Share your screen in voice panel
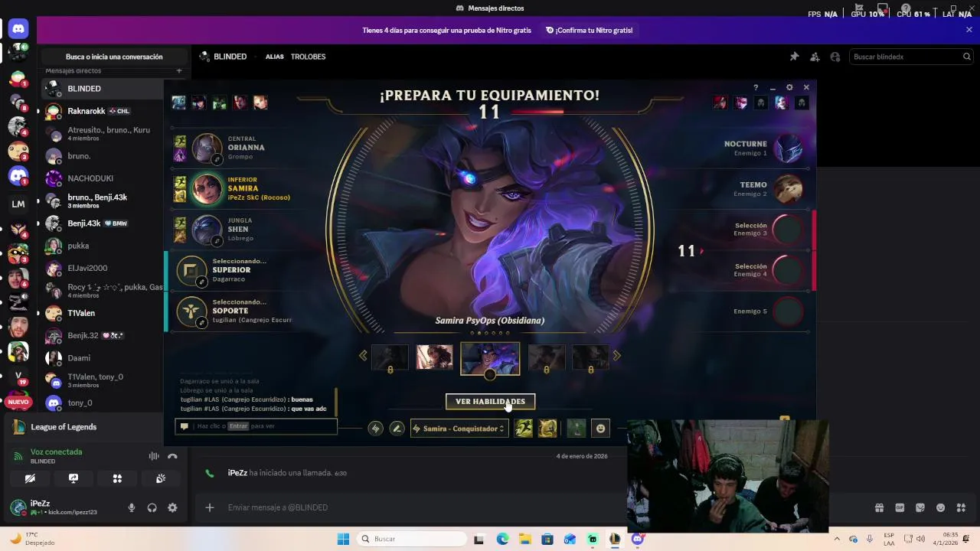The width and height of the screenshot is (980, 551). pos(73,478)
